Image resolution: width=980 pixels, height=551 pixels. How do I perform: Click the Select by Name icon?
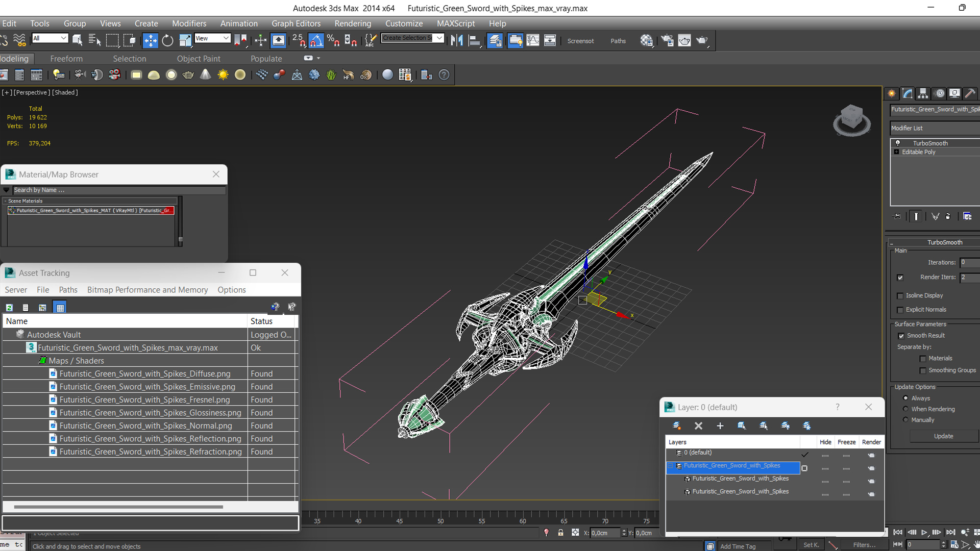coord(94,40)
